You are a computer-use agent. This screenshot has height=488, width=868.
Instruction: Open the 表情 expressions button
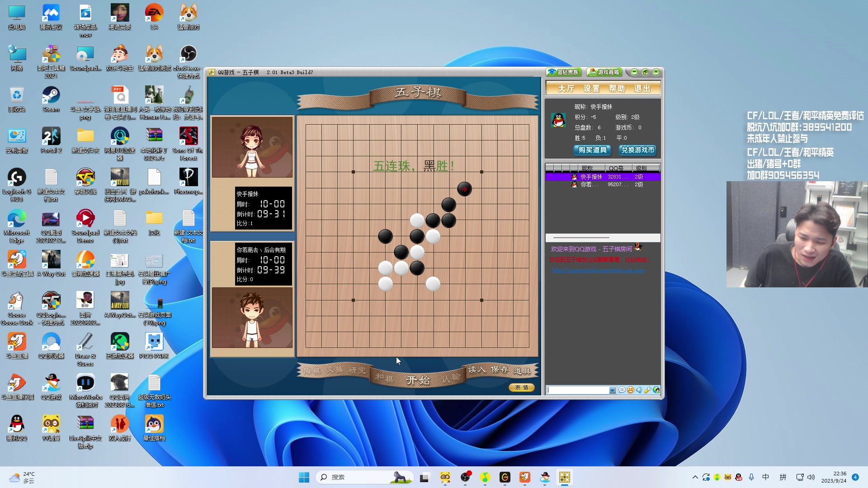(521, 388)
